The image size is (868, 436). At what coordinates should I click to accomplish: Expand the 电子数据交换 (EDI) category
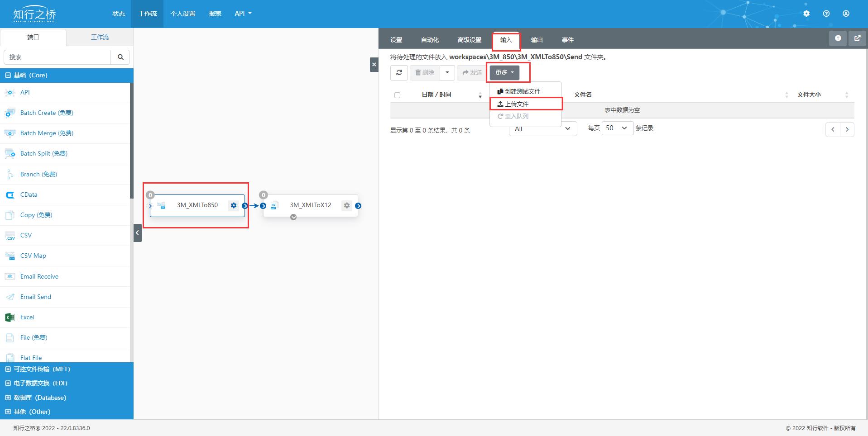pos(8,383)
